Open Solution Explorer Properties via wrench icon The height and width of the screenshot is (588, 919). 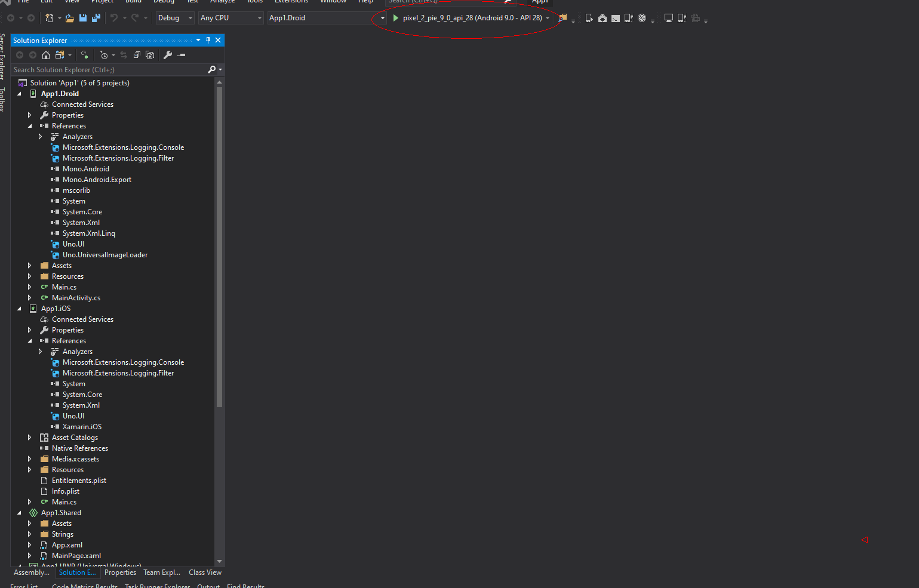click(168, 55)
